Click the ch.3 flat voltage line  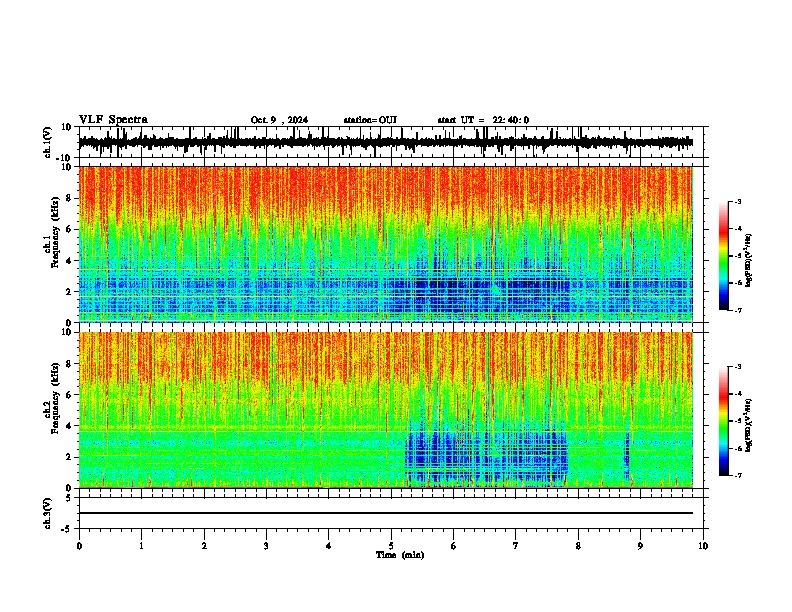[385, 513]
